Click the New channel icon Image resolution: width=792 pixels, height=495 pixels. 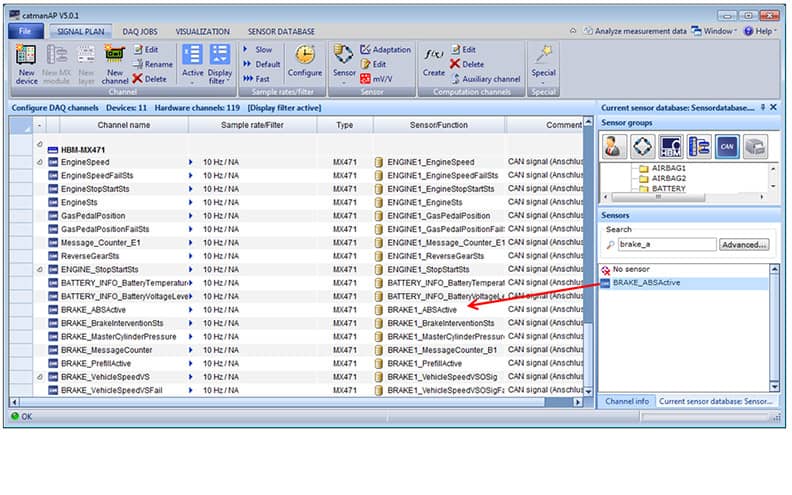tap(115, 64)
